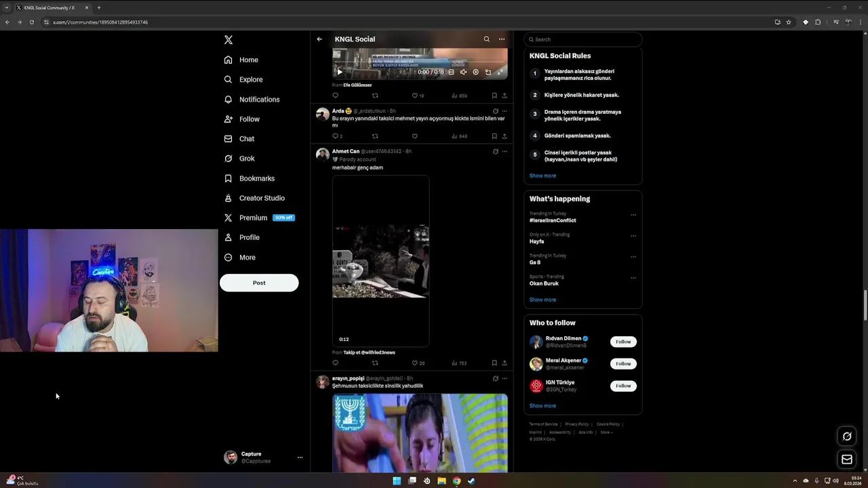
Task: Bookmark Arda's post
Action: pos(494,136)
